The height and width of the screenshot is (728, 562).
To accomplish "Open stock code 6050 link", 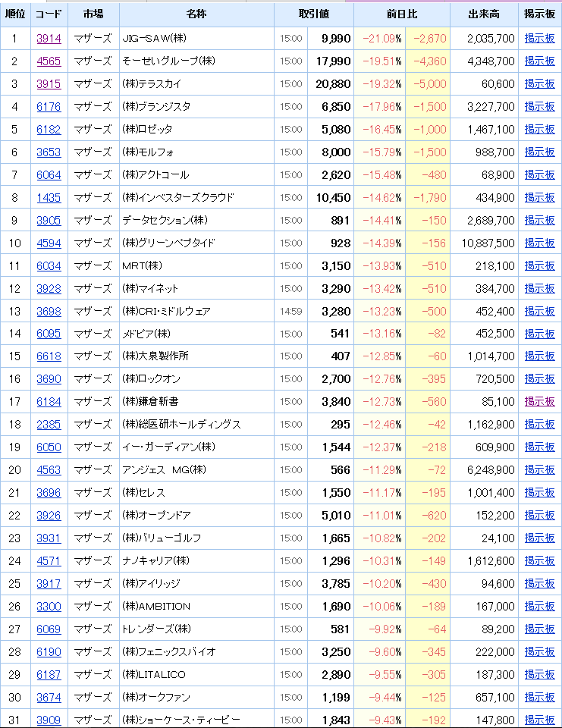I will [49, 447].
